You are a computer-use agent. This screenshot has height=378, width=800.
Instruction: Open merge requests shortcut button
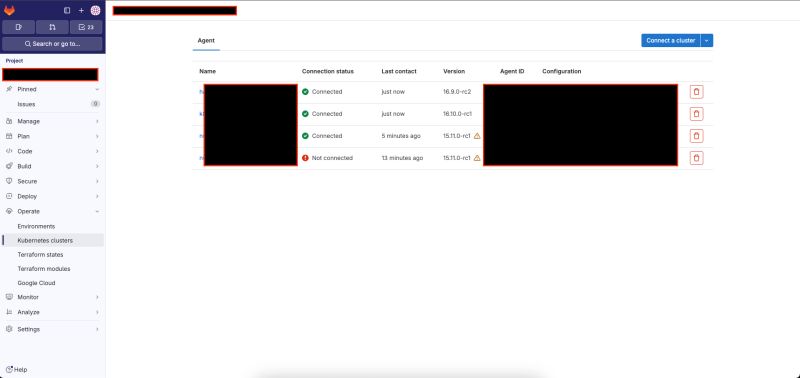[x=52, y=27]
